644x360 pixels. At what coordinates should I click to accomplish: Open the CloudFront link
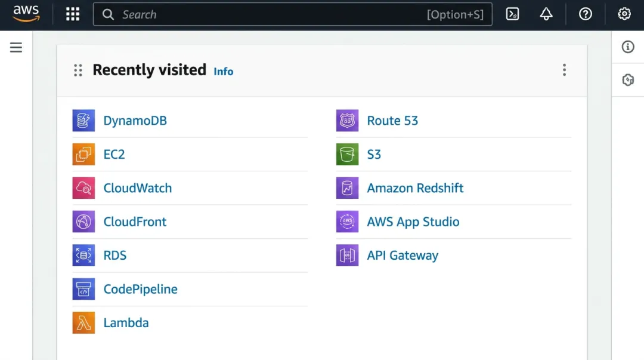click(135, 221)
